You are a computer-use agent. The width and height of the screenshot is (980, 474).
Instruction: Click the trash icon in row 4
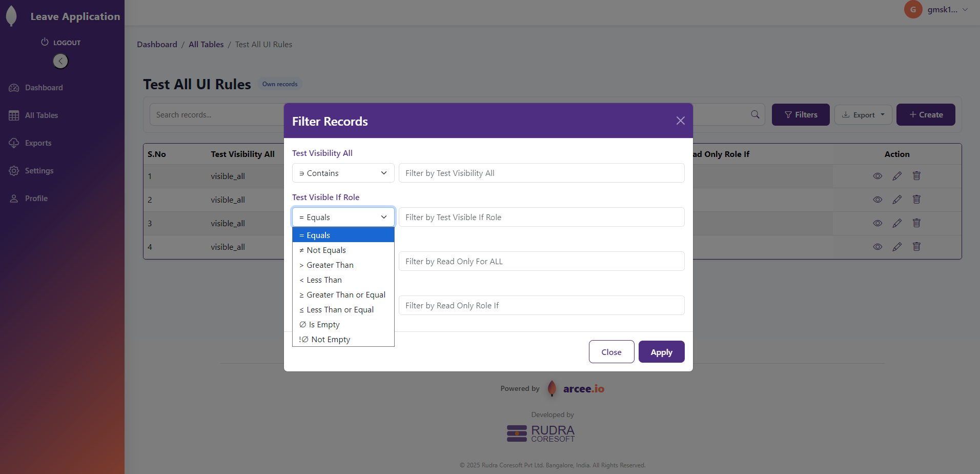pyautogui.click(x=916, y=247)
